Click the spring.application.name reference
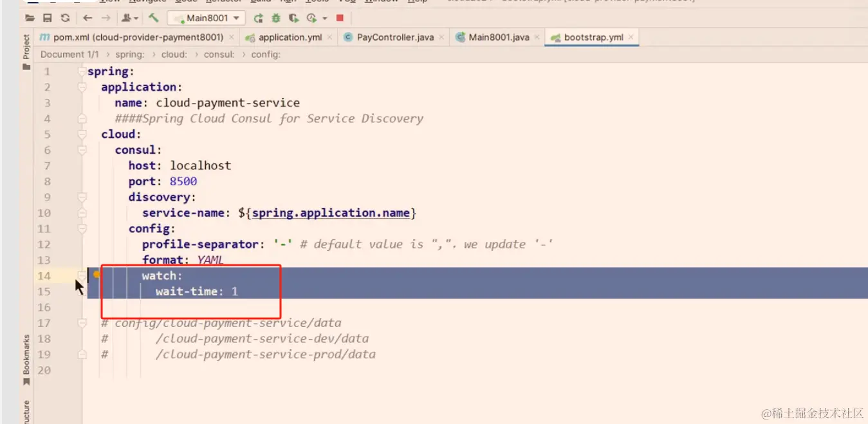The image size is (868, 424). pos(331,213)
